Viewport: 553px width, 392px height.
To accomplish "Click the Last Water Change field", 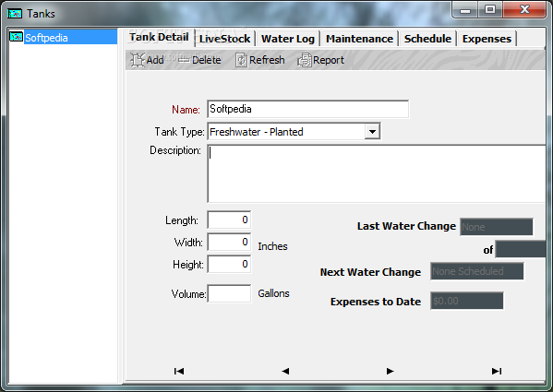I will (496, 227).
